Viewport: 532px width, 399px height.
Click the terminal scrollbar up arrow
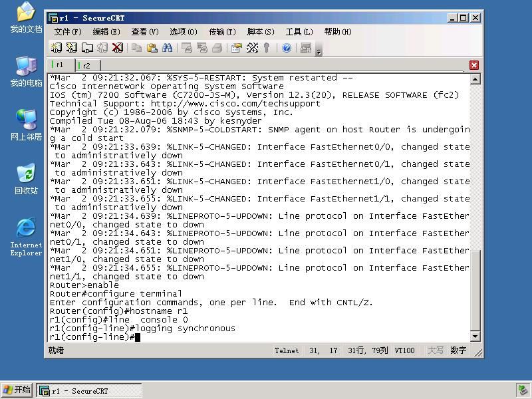tap(475, 79)
